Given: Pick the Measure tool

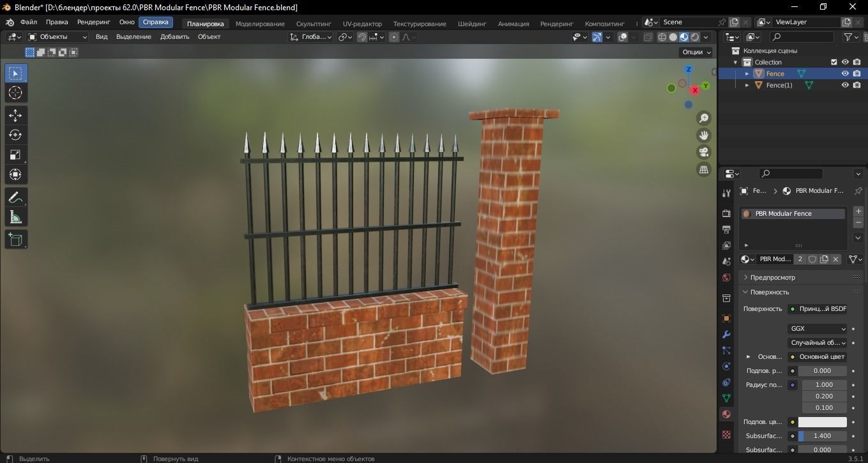Looking at the screenshot, I should point(16,217).
